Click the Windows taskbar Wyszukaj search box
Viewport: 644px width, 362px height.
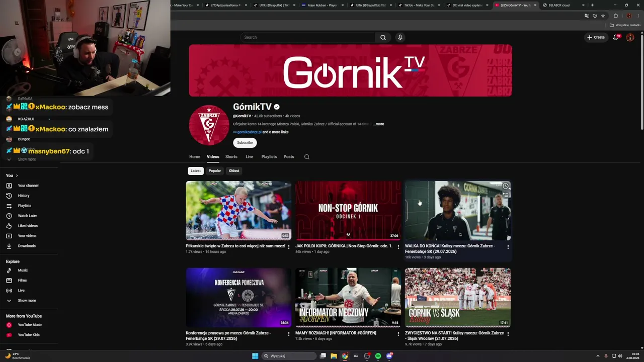[289, 356]
